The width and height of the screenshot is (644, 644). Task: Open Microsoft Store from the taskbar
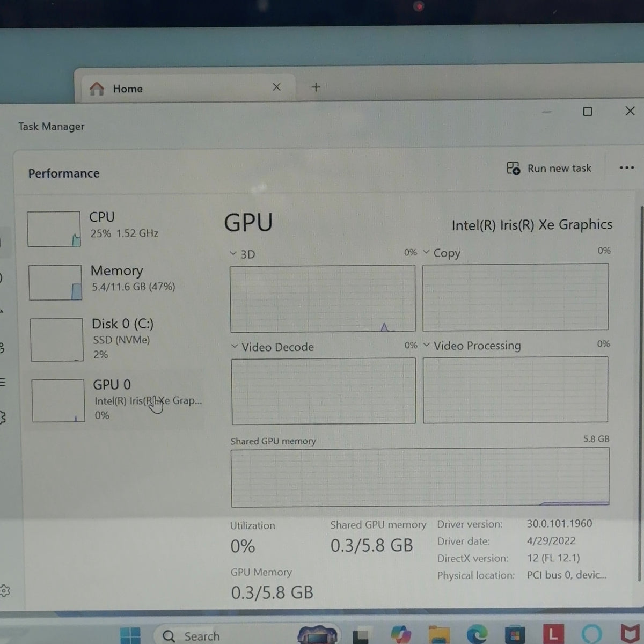click(x=515, y=635)
